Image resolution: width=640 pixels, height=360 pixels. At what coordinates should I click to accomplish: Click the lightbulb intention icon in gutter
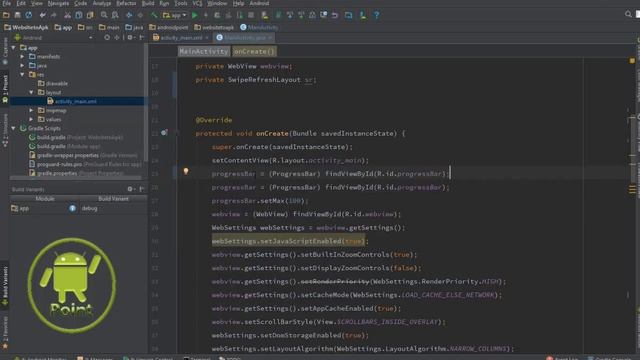(186, 171)
